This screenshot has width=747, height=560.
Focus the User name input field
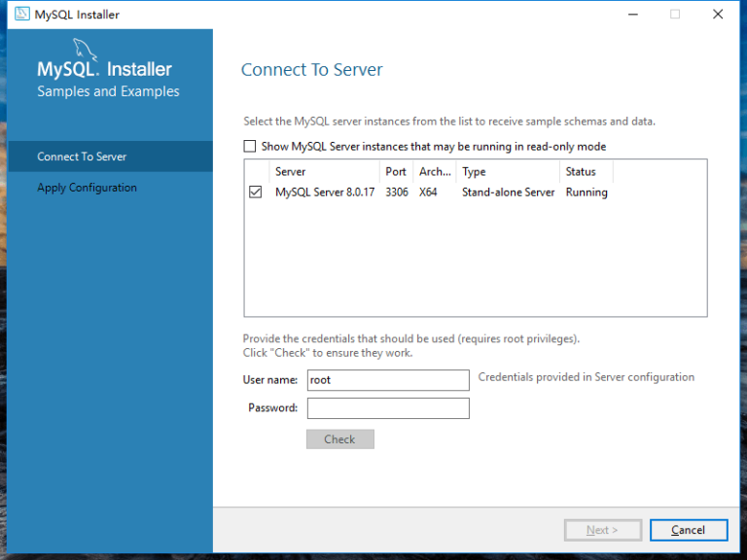[388, 380]
